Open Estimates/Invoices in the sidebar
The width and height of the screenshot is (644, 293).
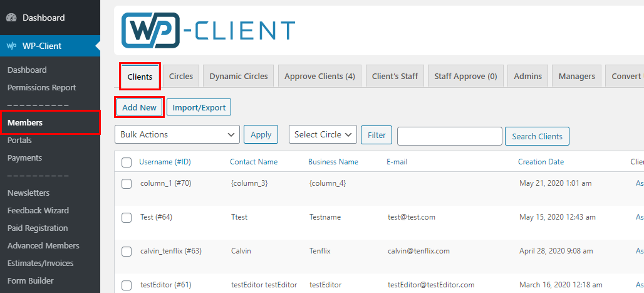pyautogui.click(x=40, y=264)
